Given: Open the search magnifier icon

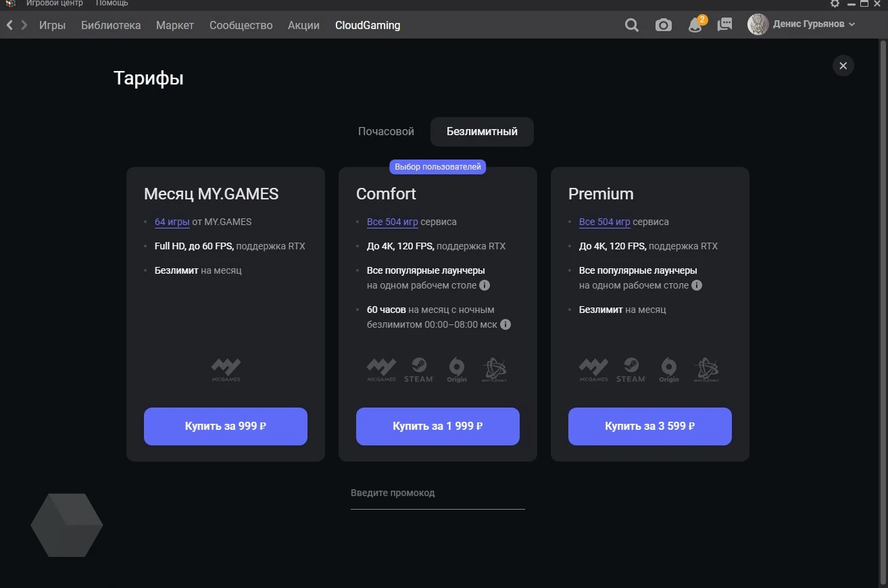Looking at the screenshot, I should point(631,25).
